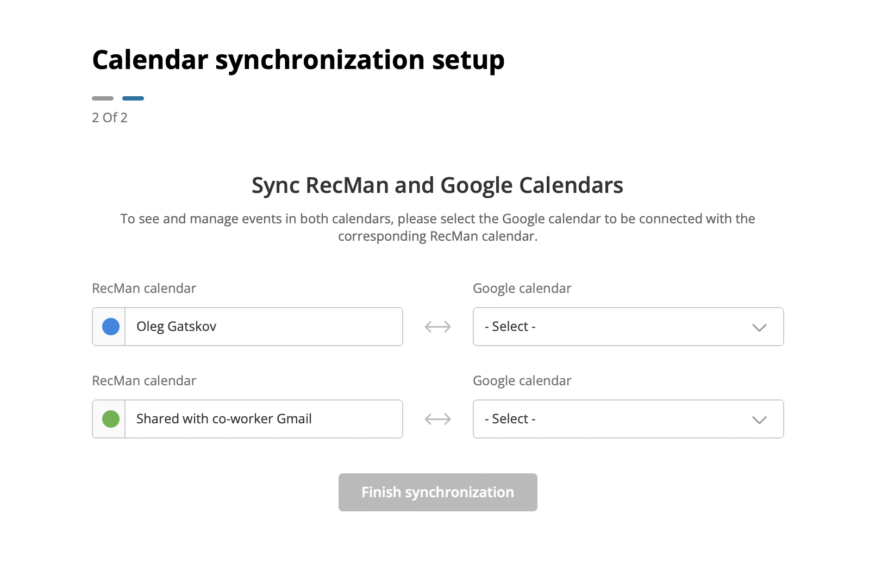Expand chevron of Shared co-worker's Google calendar
Screen dimensions: 876x588
(x=759, y=420)
